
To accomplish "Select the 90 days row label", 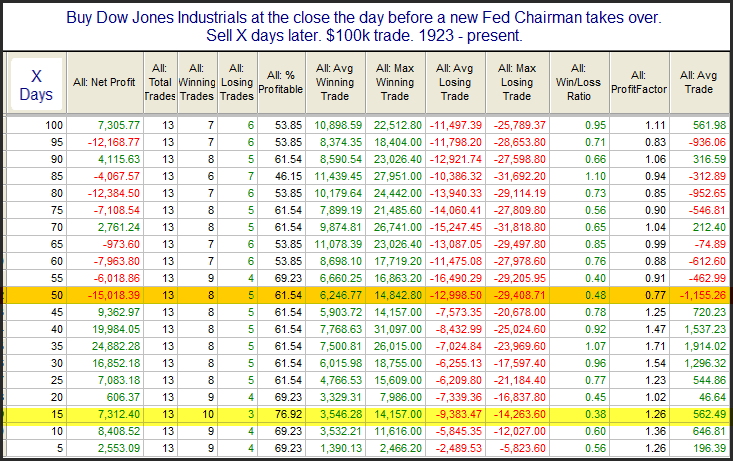I will coord(57,159).
